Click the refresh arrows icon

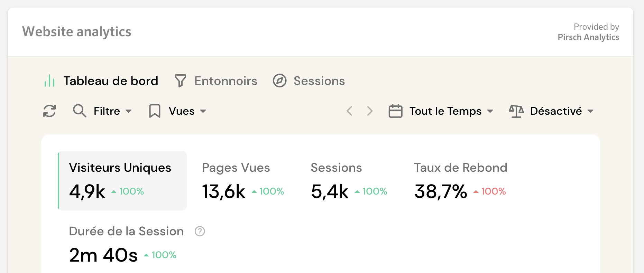(49, 111)
